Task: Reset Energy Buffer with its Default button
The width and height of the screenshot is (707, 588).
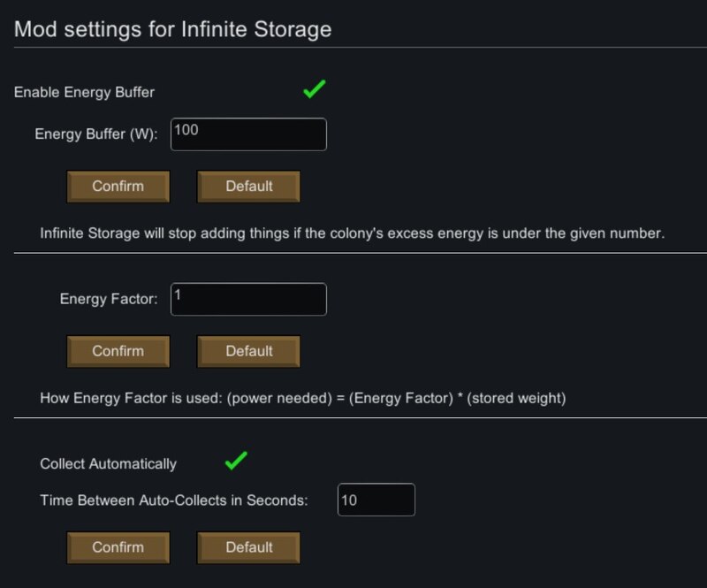Action: [248, 187]
